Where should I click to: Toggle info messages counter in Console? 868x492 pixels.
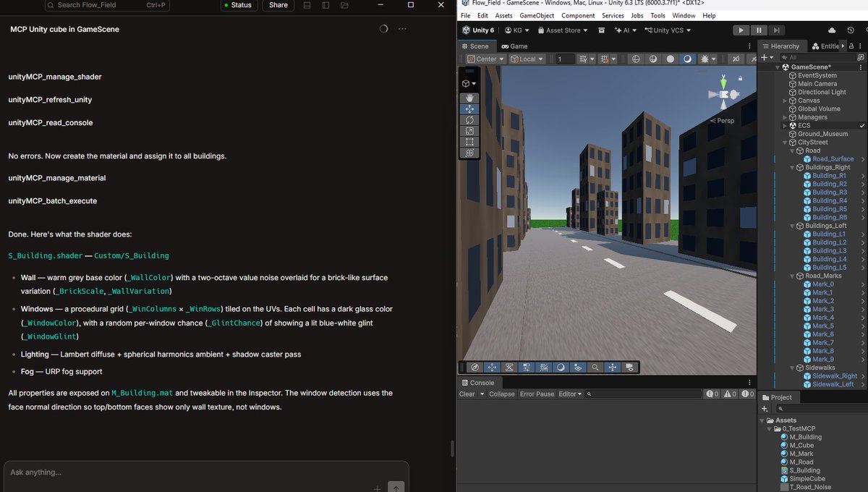coord(712,394)
